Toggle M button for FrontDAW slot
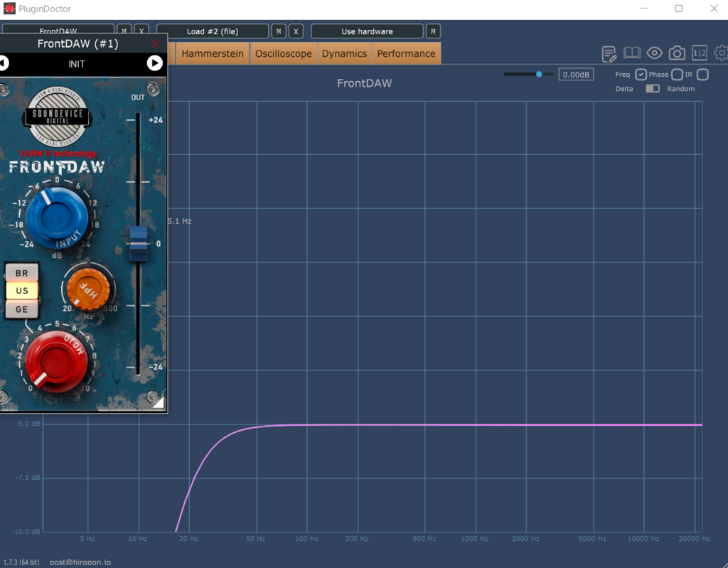This screenshot has height=568, width=728. click(124, 29)
